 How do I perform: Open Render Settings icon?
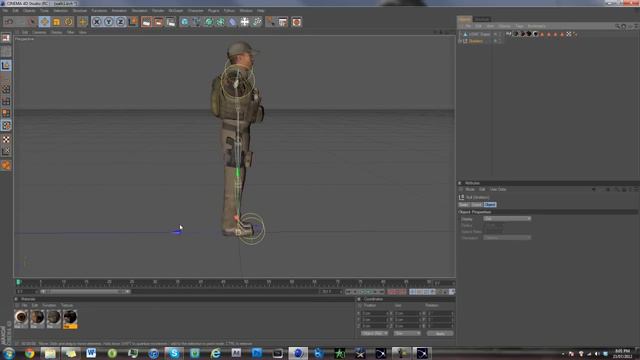tap(171, 22)
